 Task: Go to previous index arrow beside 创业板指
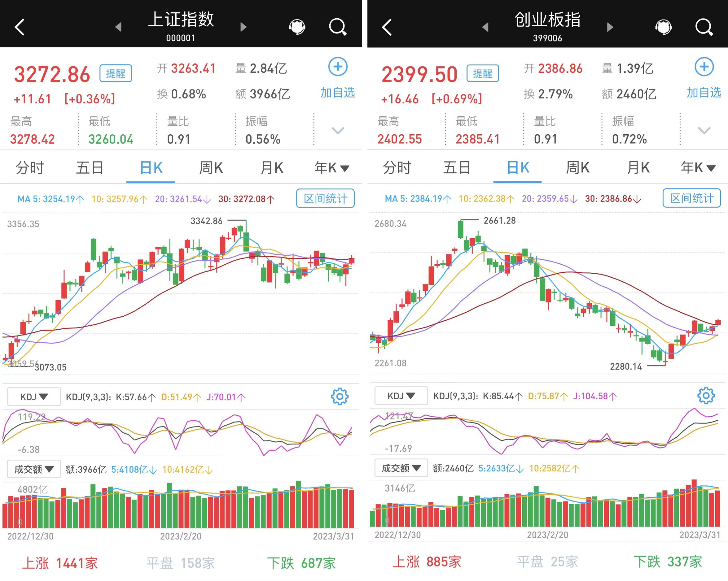pyautogui.click(x=485, y=27)
